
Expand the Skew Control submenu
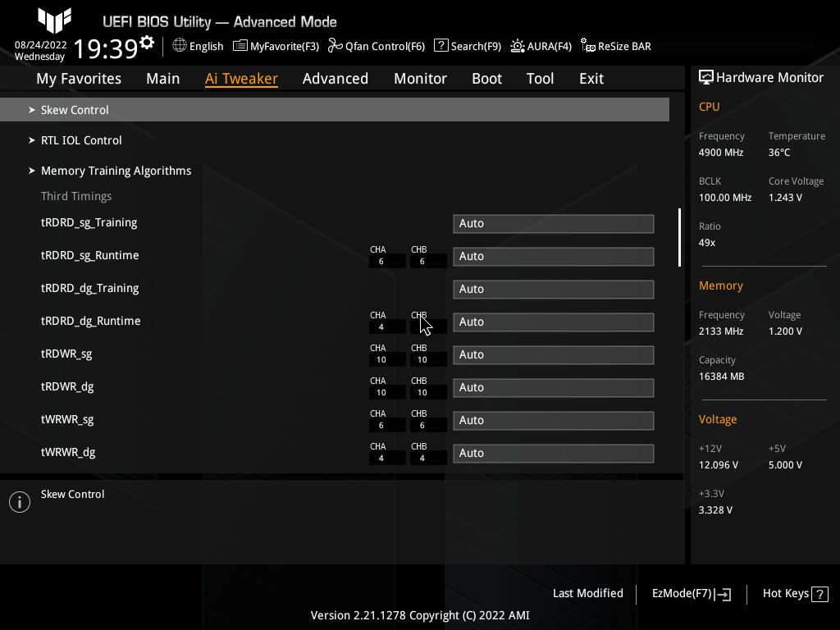(335, 109)
